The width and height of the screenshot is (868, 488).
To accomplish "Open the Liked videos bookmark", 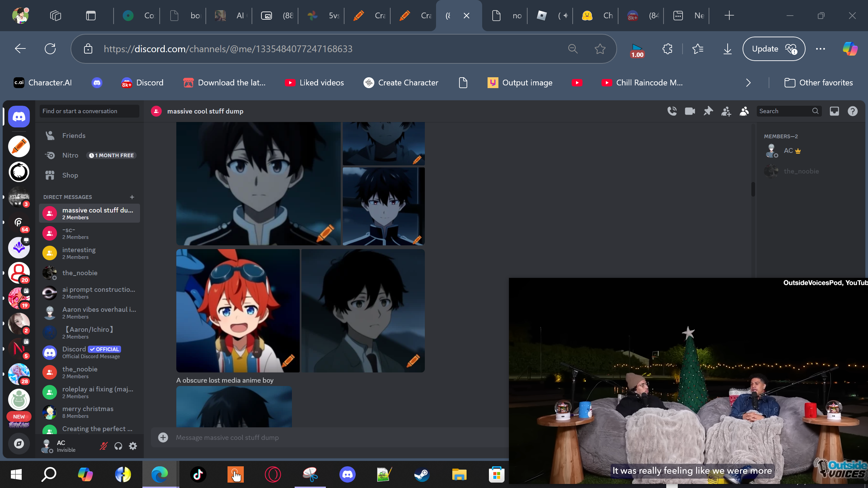I will coord(314,83).
